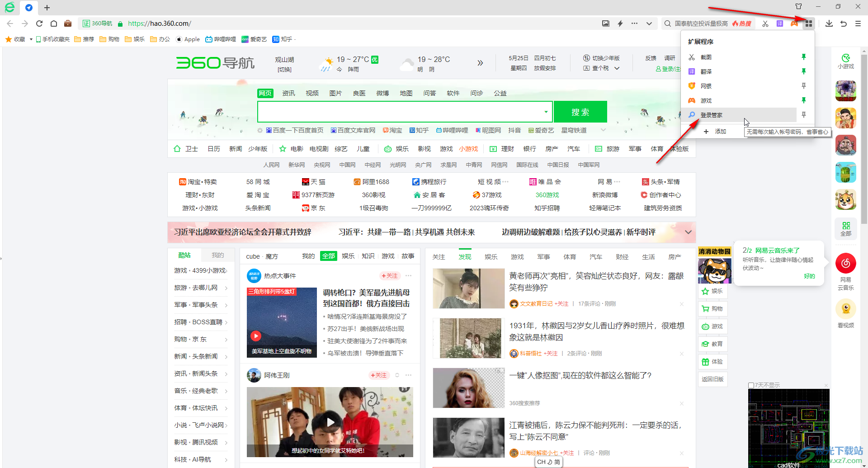
Task: Go to home page icon
Action: point(54,24)
